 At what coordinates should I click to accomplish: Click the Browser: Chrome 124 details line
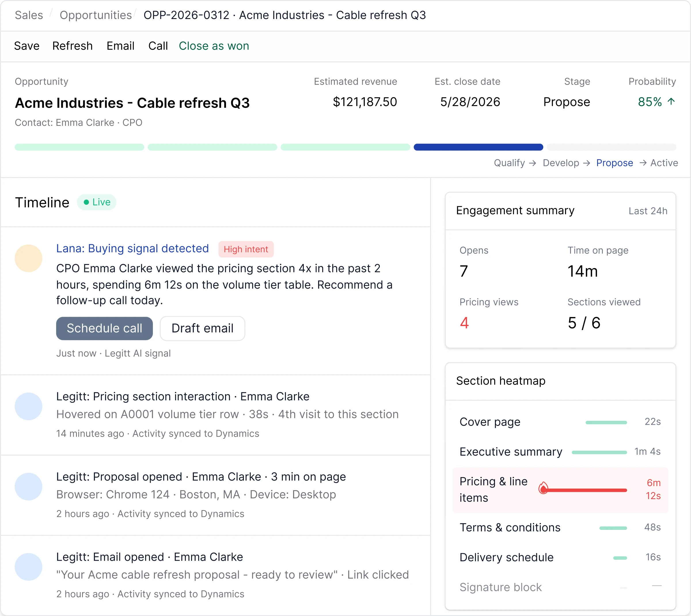pos(196,494)
